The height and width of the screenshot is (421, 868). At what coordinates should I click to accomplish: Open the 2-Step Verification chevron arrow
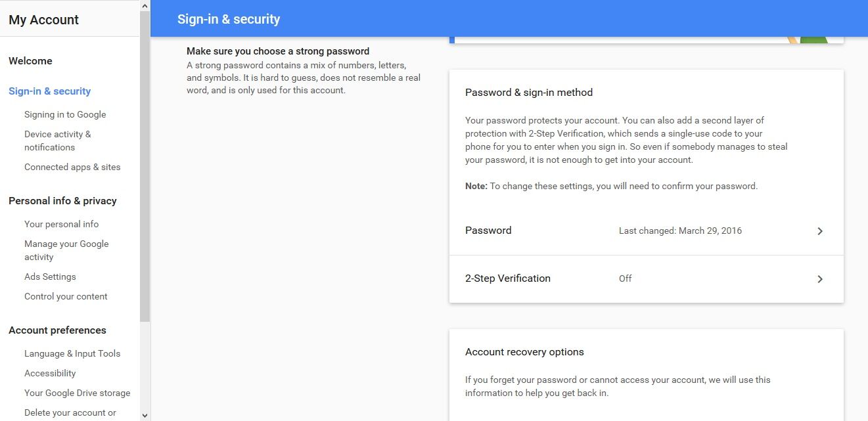(819, 279)
